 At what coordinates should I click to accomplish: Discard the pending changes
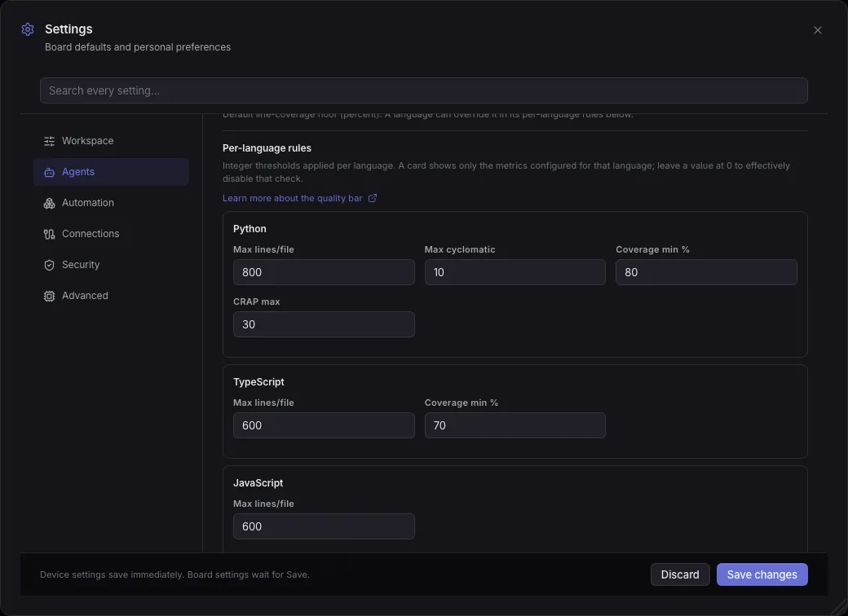pyautogui.click(x=680, y=574)
